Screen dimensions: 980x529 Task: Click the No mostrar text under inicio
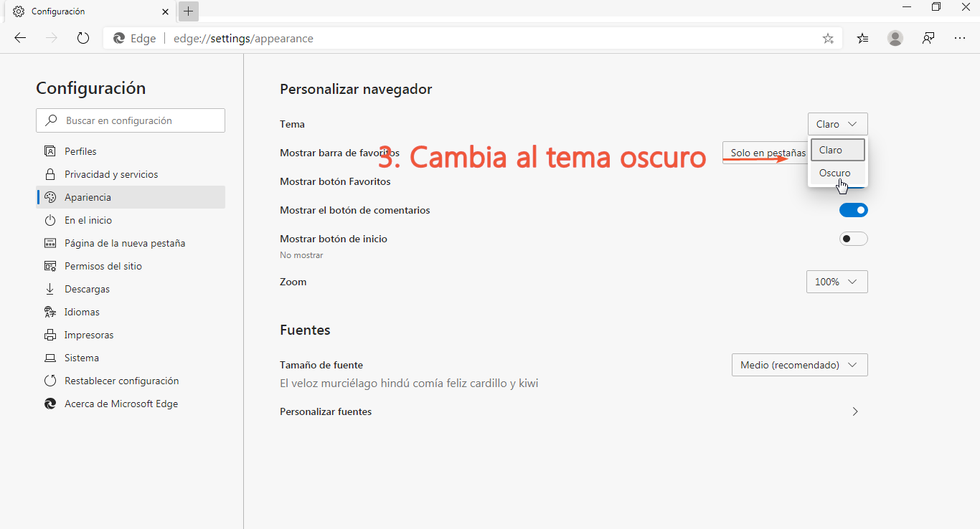click(x=301, y=255)
